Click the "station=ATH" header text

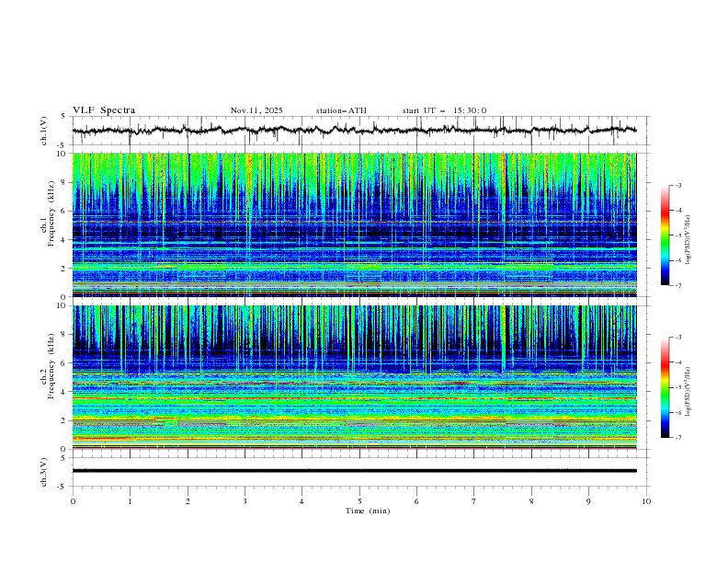point(341,110)
